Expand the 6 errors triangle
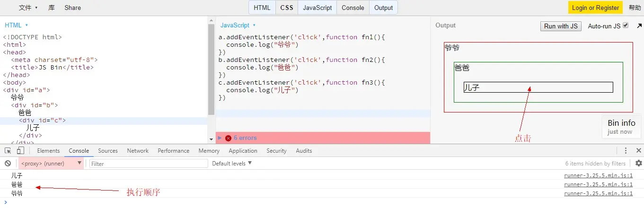Image resolution: width=644 pixels, height=208 pixels. pos(220,138)
